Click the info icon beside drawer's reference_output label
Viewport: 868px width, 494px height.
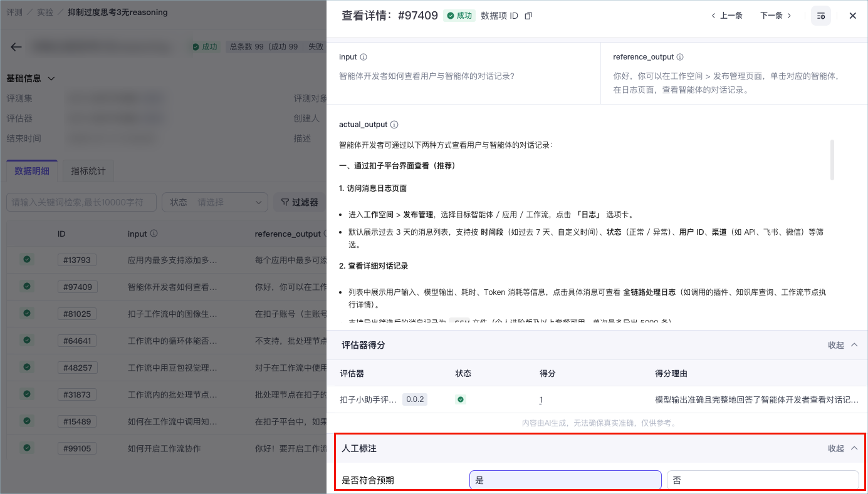[x=680, y=57]
